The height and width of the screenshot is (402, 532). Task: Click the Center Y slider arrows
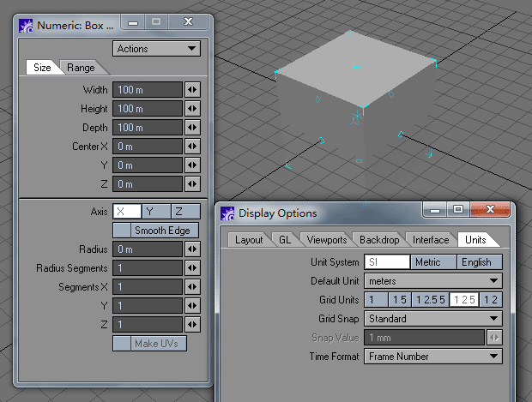[192, 165]
